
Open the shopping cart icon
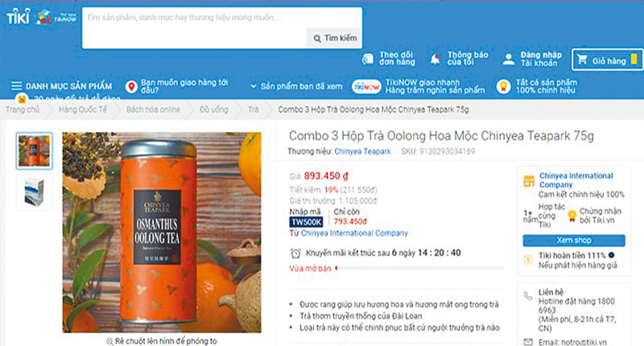coord(582,60)
